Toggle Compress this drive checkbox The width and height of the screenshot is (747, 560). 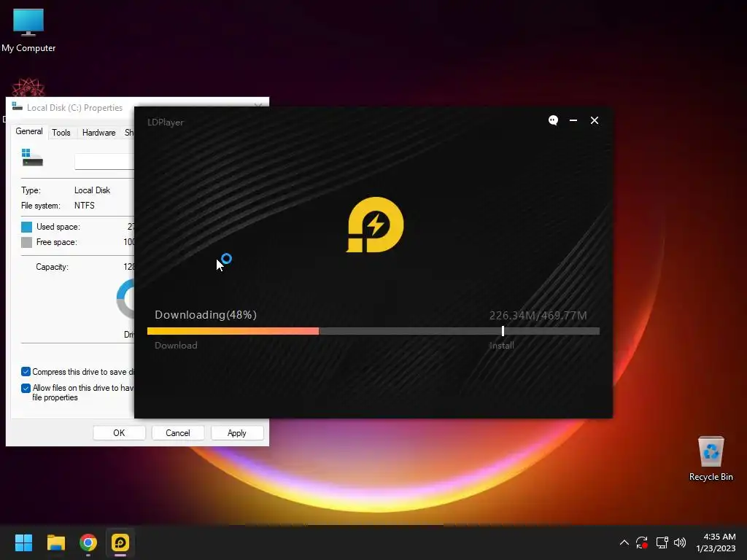click(26, 371)
